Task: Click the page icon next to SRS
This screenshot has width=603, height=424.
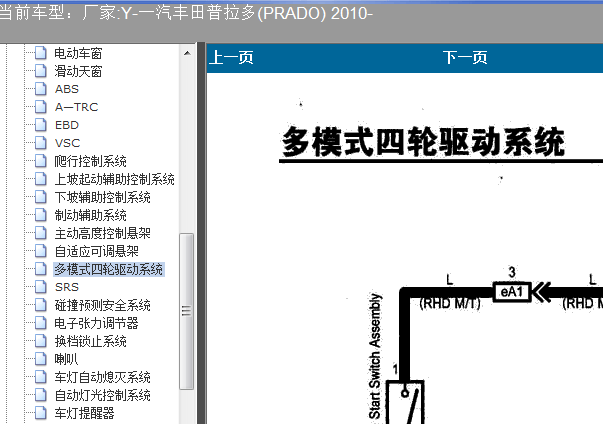Action: [x=41, y=287]
